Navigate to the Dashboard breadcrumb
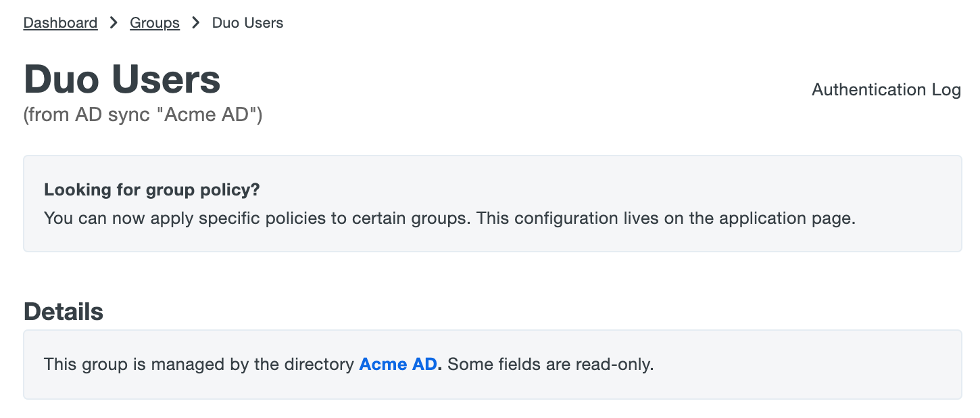 coord(60,22)
